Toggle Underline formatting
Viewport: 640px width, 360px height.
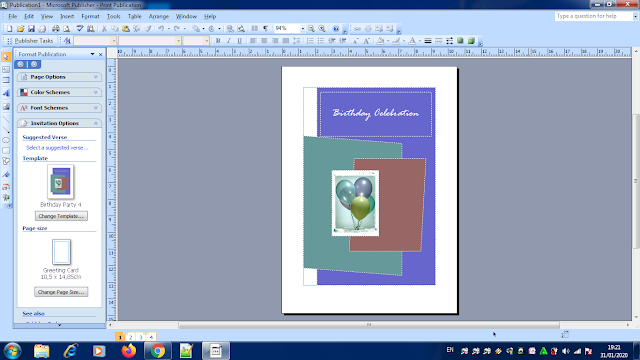tap(240, 41)
